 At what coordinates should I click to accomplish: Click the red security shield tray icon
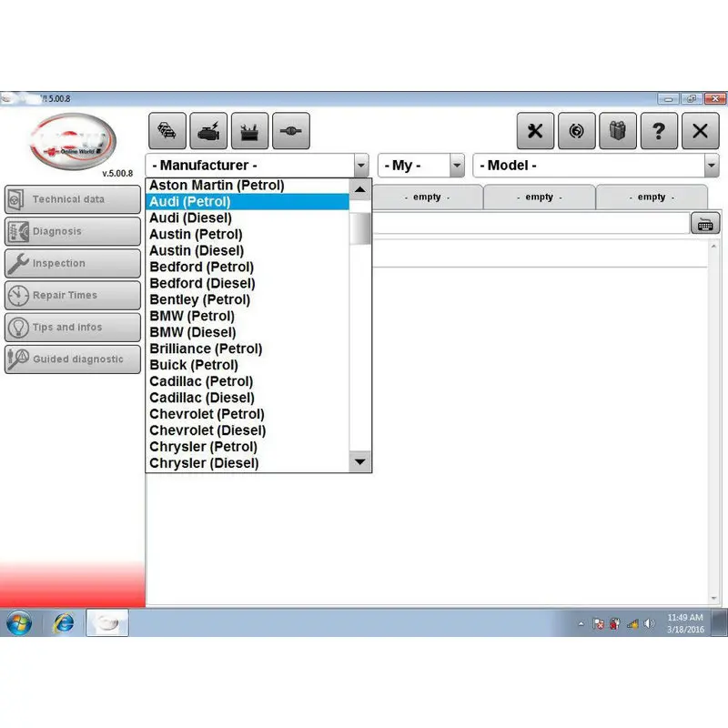615,623
